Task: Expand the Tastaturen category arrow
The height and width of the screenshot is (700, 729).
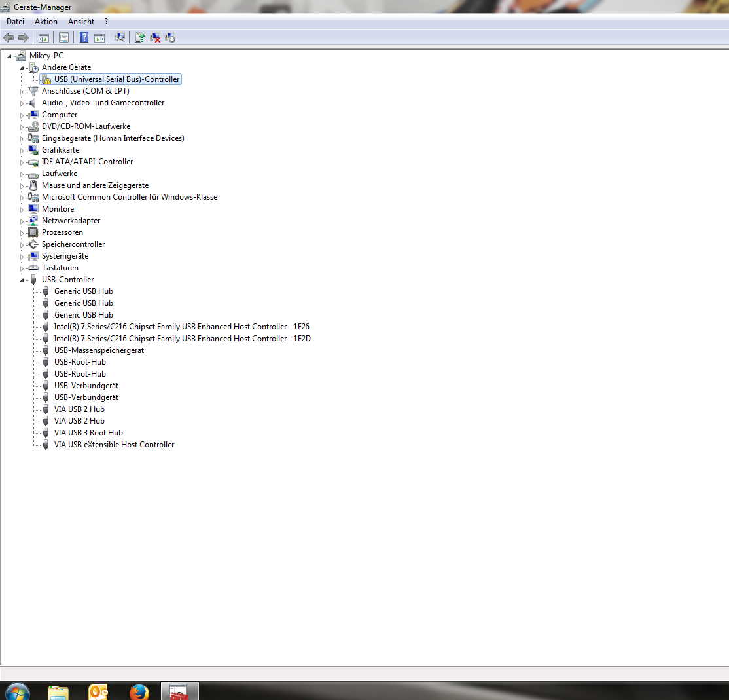Action: [x=22, y=268]
